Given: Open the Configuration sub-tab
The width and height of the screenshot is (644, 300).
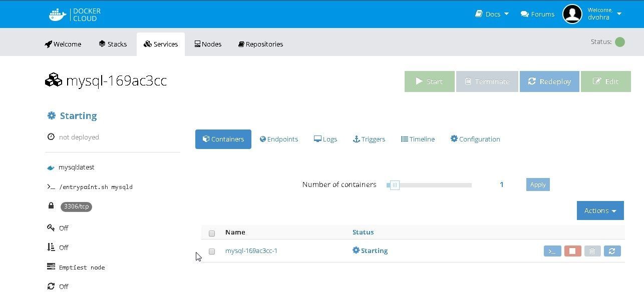Looking at the screenshot, I should click(475, 139).
